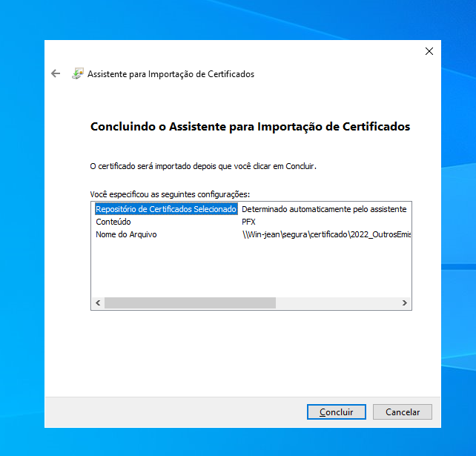
Task: Go back with the left arrow icon
Action: [56, 73]
